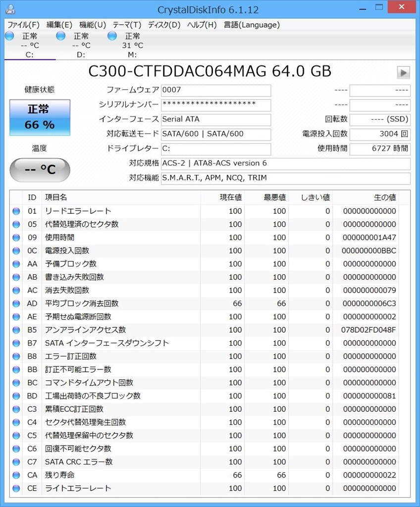Click the -- °C temperature button

click(x=40, y=170)
